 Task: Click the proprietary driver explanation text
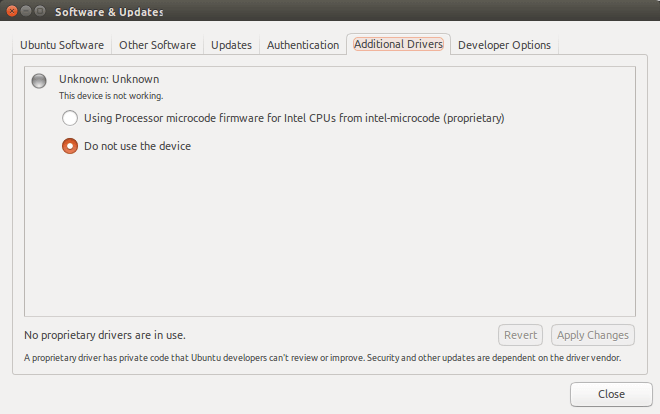pos(322,358)
